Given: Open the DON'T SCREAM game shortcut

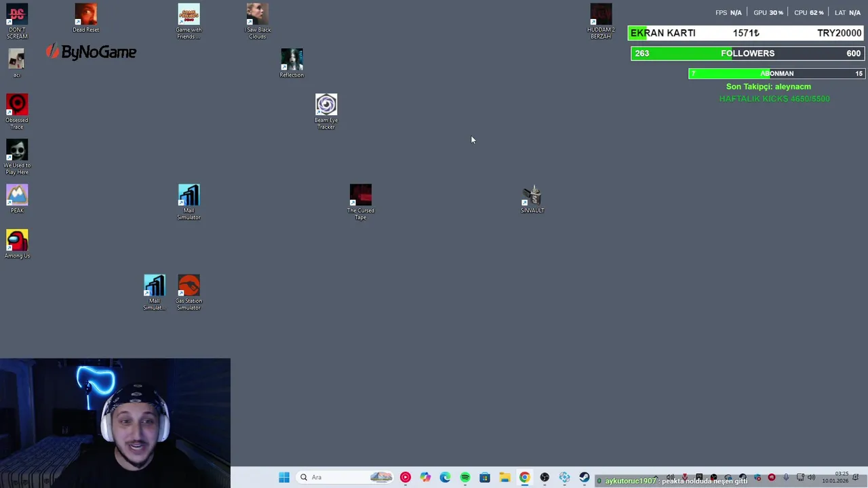Looking at the screenshot, I should [17, 22].
